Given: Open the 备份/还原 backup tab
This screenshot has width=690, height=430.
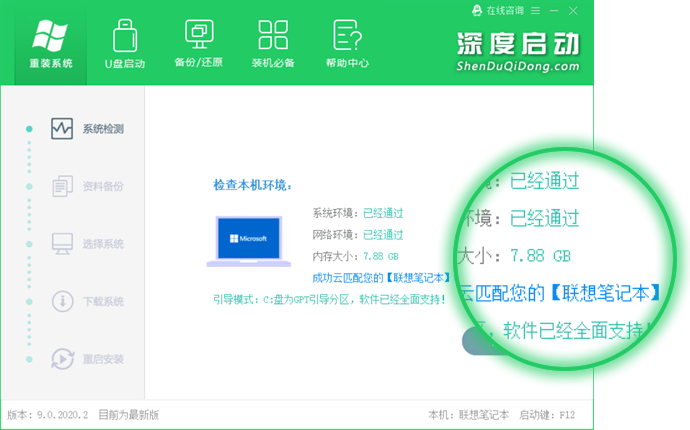Looking at the screenshot, I should (x=199, y=44).
